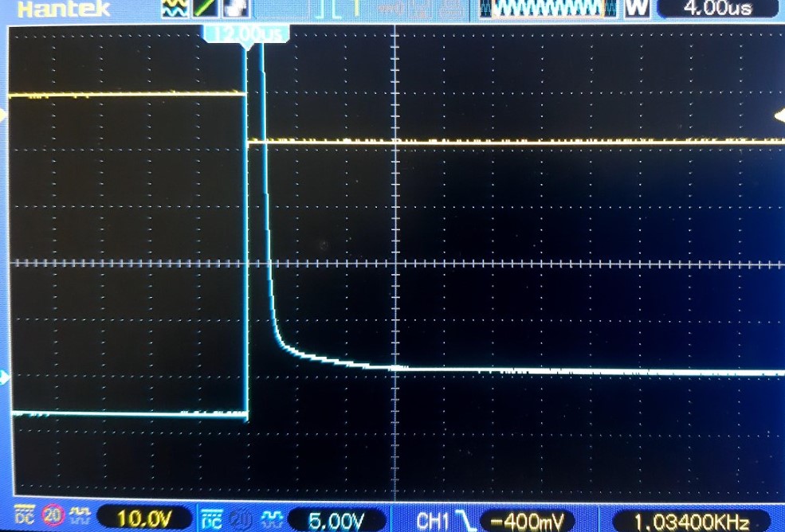Toggle CH1 20 MHz bandwidth limit icon
This screenshot has height=532, width=785.
(53, 515)
